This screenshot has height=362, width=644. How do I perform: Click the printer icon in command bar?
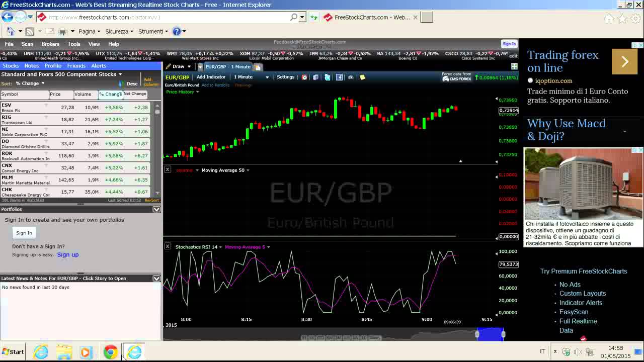tap(62, 31)
